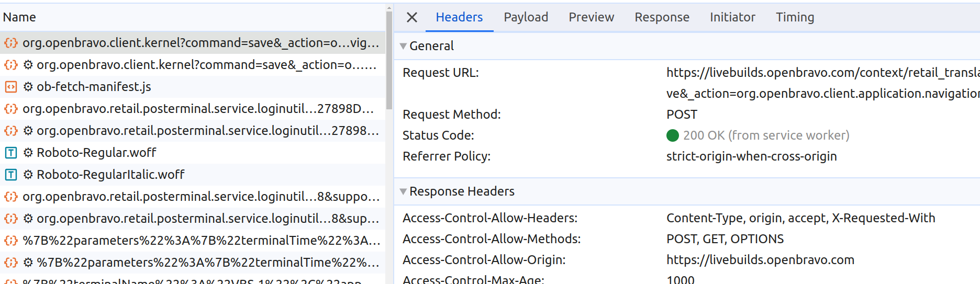Collapse the General section triangle

tap(403, 46)
